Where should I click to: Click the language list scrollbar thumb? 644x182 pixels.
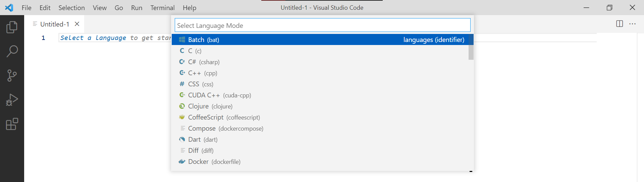[471, 47]
